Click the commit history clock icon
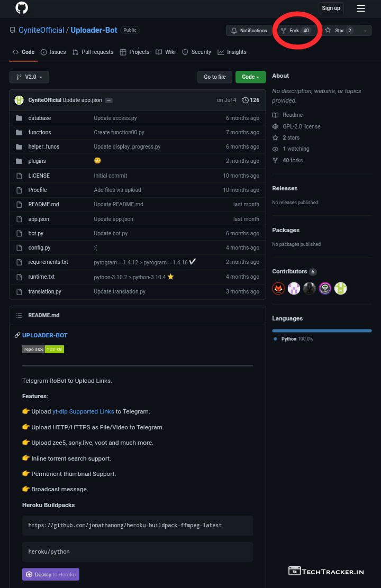This screenshot has height=588, width=381. 245,100
